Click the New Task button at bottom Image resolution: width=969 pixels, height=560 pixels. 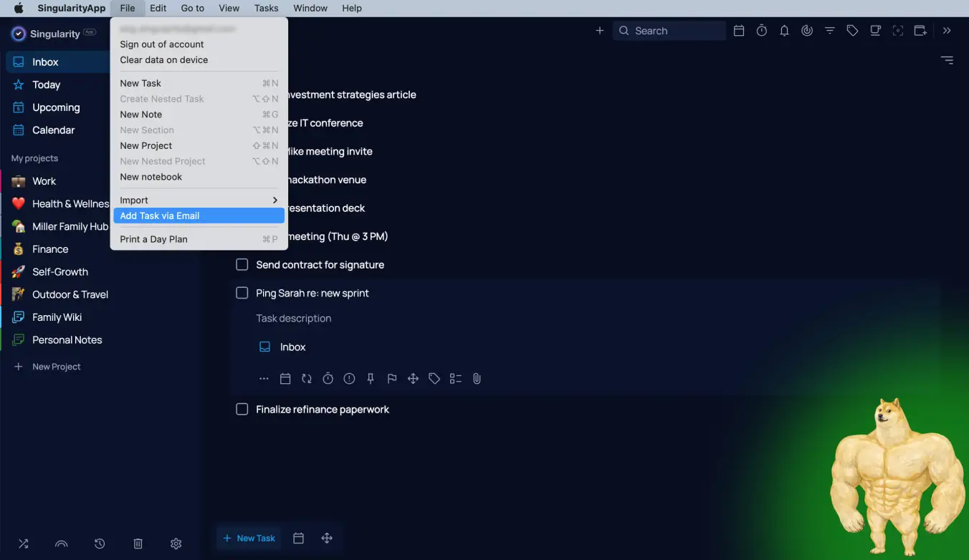(249, 538)
